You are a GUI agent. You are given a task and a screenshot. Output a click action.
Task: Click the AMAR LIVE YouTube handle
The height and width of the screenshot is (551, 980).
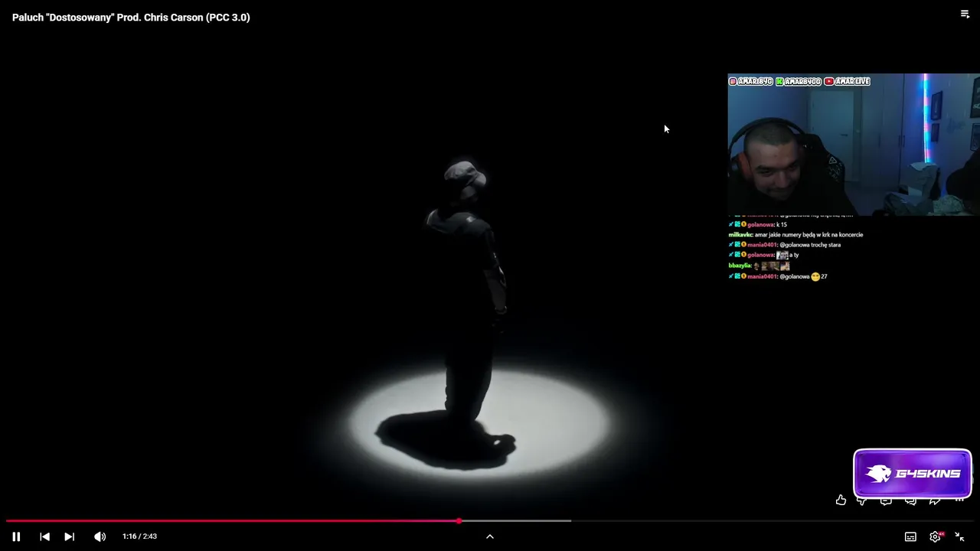847,81
